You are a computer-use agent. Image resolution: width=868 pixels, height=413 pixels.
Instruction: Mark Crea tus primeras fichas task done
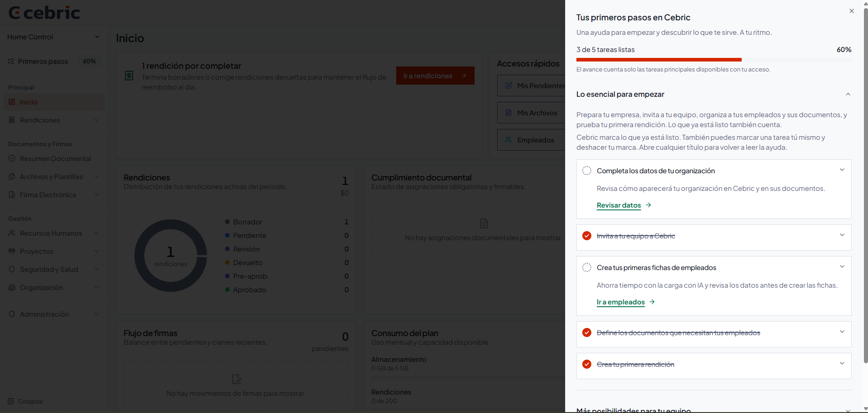coord(586,267)
